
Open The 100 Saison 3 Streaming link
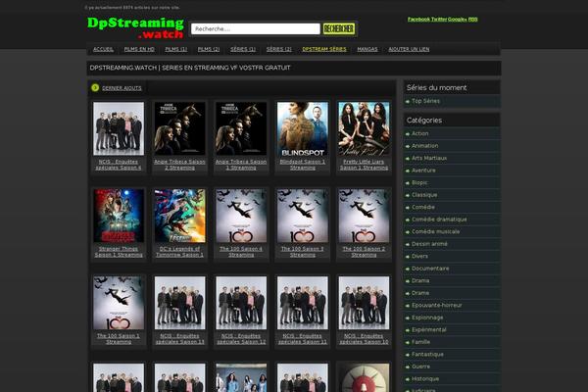303,252
